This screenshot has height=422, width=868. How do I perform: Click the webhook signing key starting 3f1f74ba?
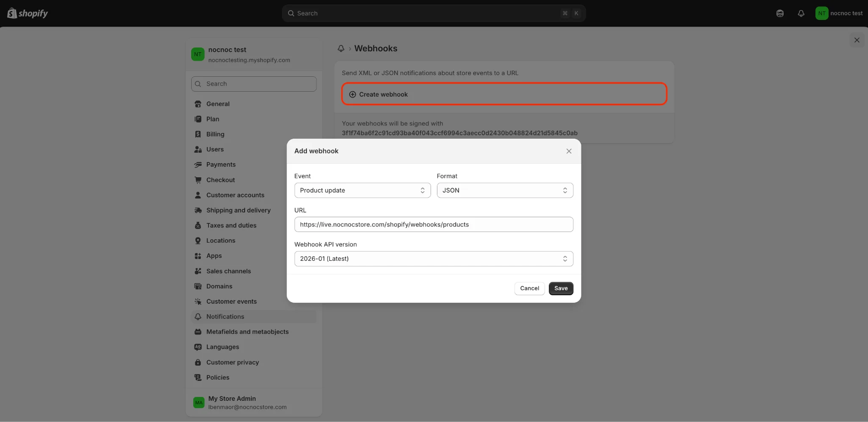459,133
